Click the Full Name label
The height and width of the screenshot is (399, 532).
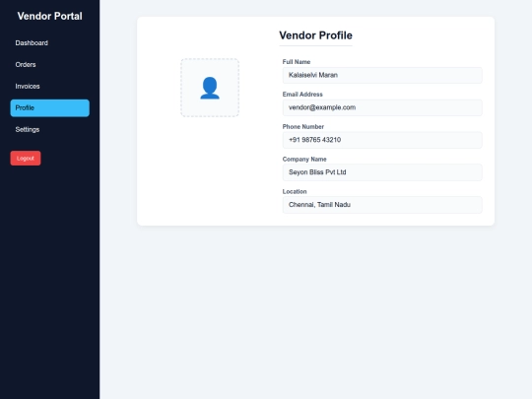(x=297, y=62)
